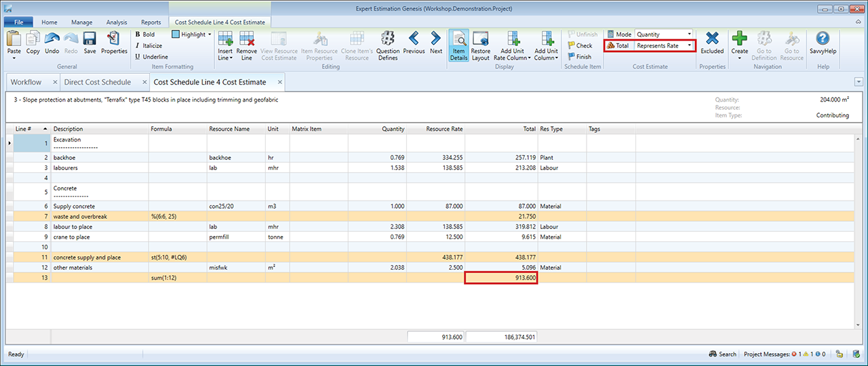
Task: Click the Question Defines icon
Action: (x=388, y=39)
